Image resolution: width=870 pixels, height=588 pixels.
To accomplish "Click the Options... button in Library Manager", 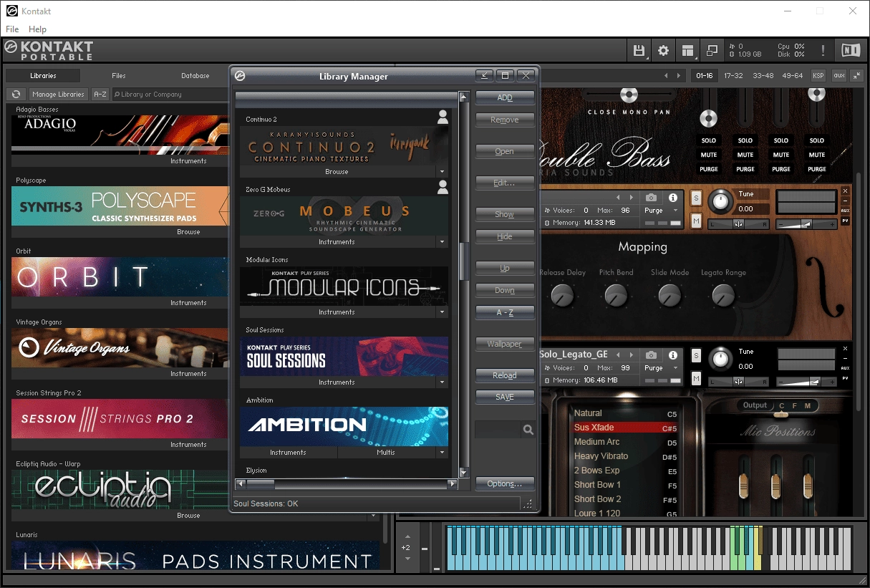I will tap(505, 483).
